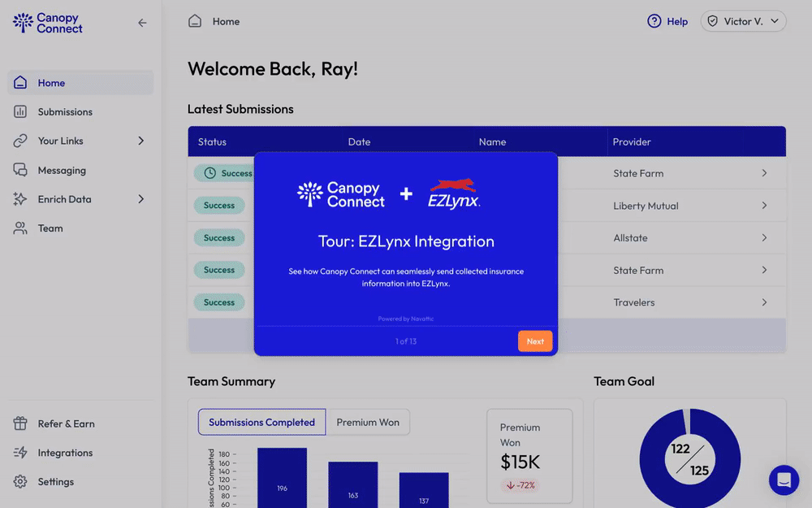
Task: Collapse the sidebar with the back arrow
Action: point(142,23)
